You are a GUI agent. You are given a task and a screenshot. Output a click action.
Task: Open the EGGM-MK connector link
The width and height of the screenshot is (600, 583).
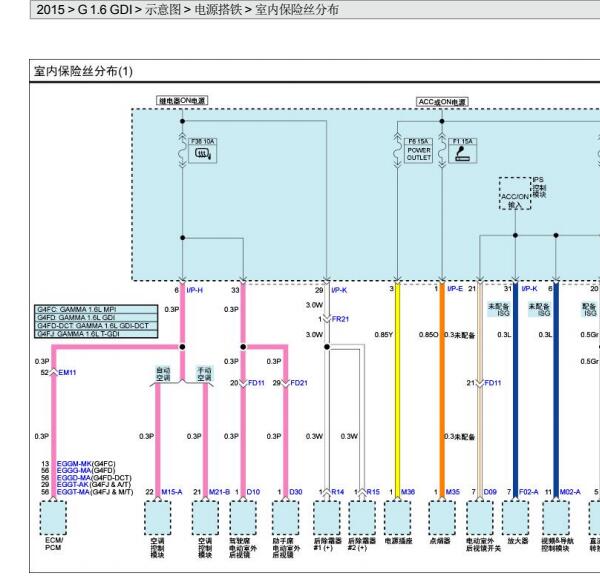coord(74,464)
